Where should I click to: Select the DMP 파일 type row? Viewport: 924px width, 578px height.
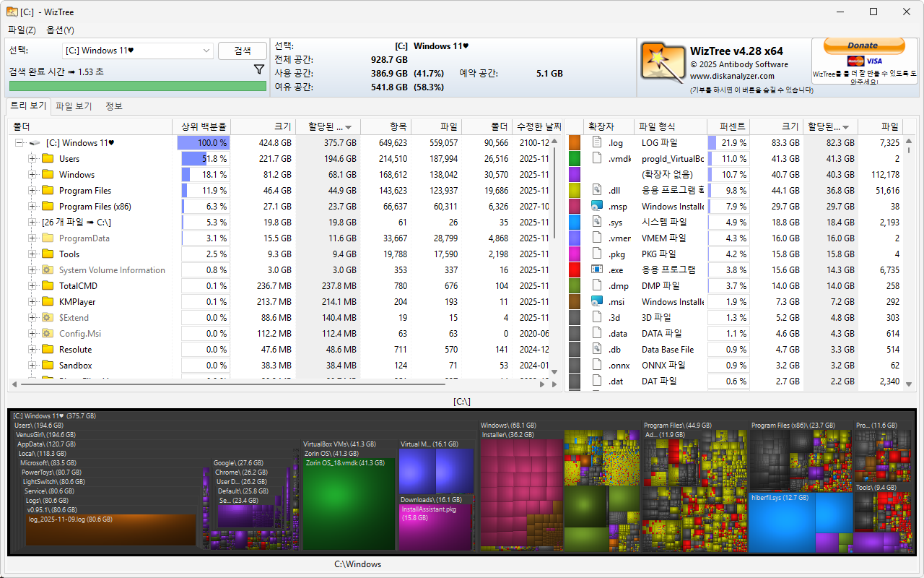click(x=734, y=286)
